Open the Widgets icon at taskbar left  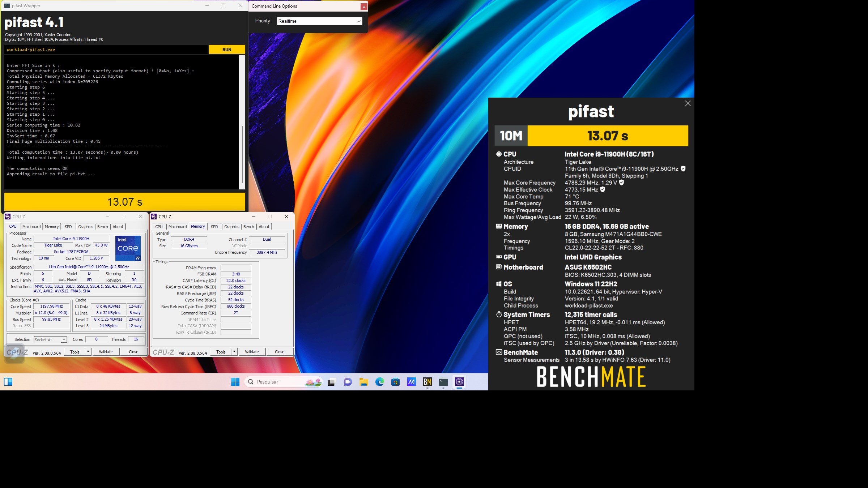[8, 382]
